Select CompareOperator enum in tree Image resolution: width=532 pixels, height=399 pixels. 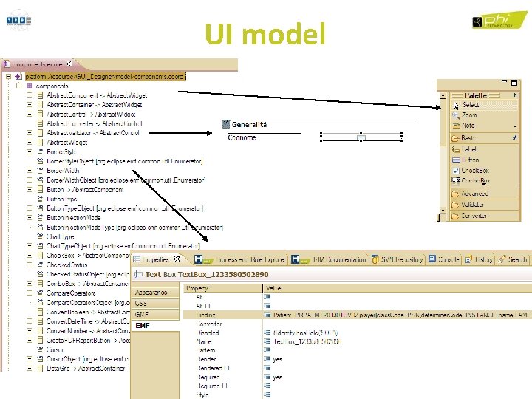pos(71,293)
